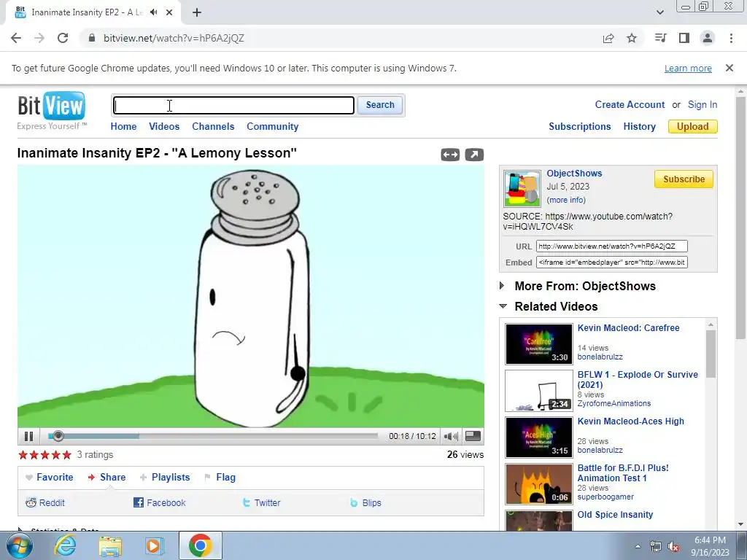
Task: Open BFLW 1 - Explode Or Survive link
Action: [x=638, y=379]
